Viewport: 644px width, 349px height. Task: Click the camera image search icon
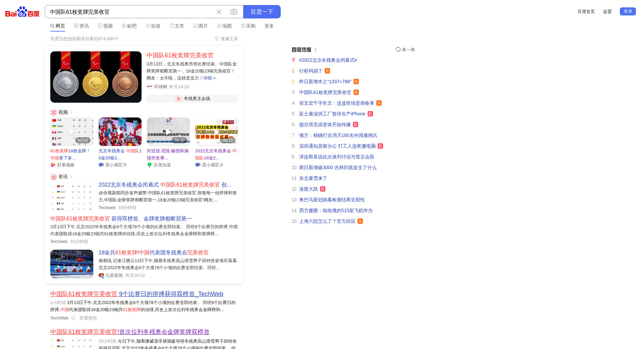234,12
